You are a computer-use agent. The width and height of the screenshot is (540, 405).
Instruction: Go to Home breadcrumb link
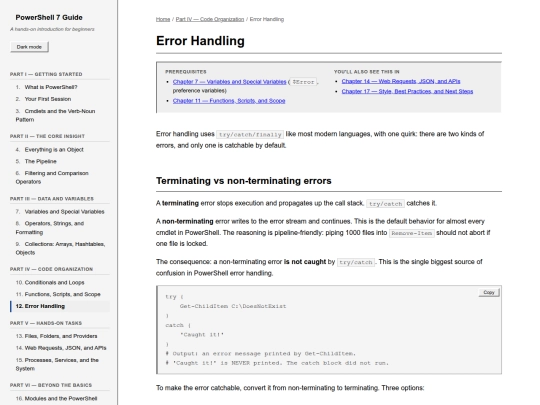tap(163, 19)
